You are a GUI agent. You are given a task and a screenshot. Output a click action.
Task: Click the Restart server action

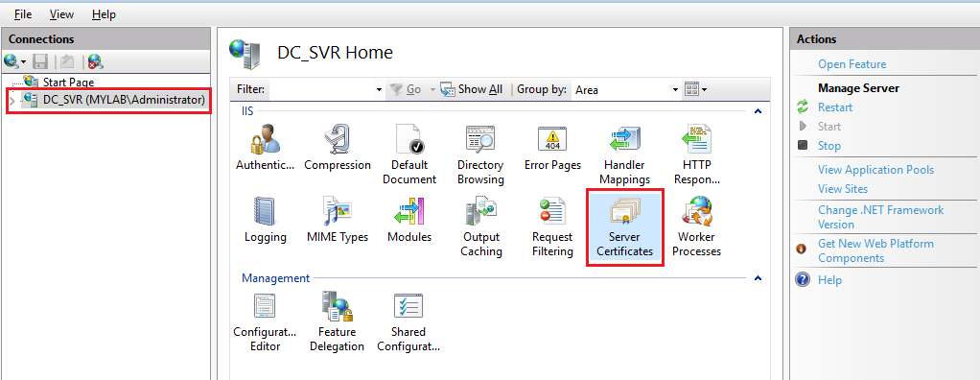coord(835,107)
